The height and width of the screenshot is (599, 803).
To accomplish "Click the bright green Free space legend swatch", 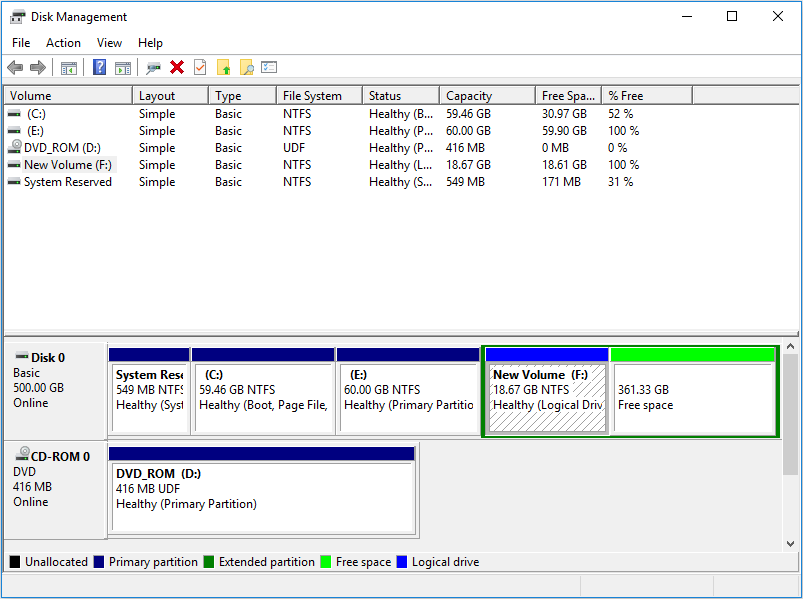I will [325, 562].
